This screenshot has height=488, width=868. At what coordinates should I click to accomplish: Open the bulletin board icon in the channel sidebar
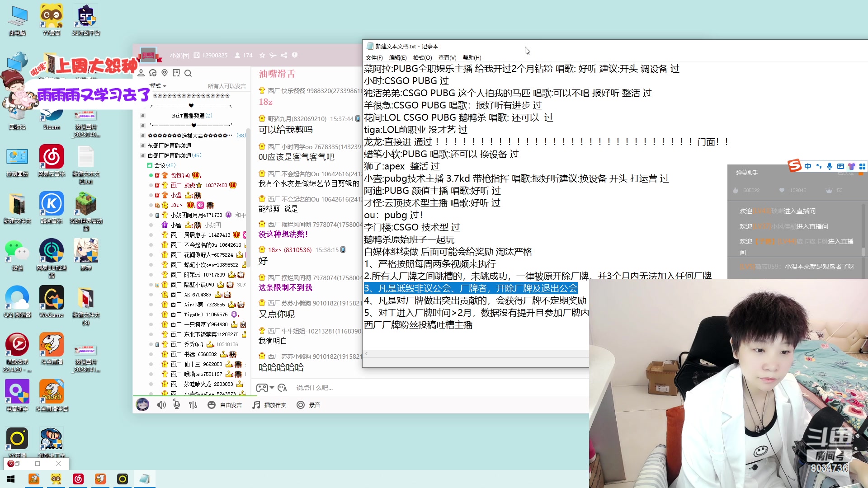pyautogui.click(x=176, y=73)
